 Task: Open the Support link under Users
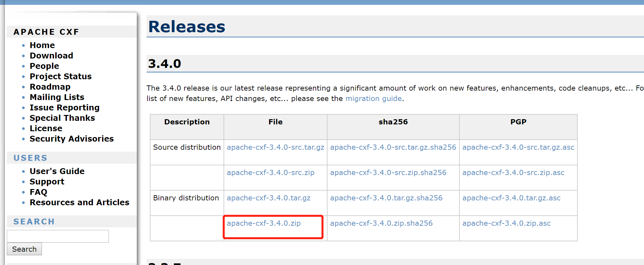[x=47, y=182]
